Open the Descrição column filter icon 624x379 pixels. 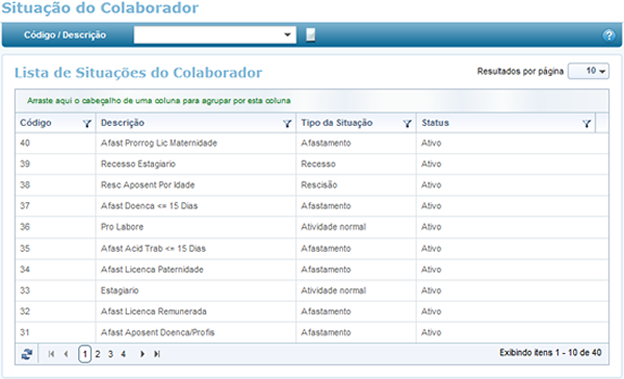tap(287, 124)
